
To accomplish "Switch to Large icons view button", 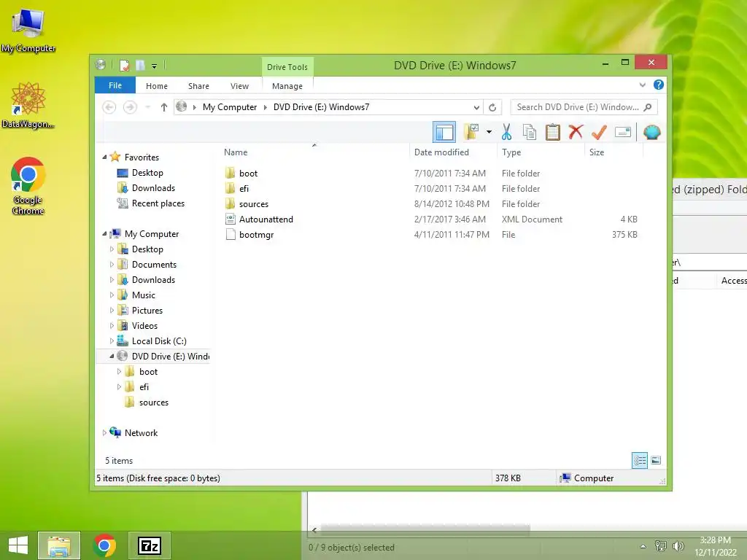I will tap(656, 460).
